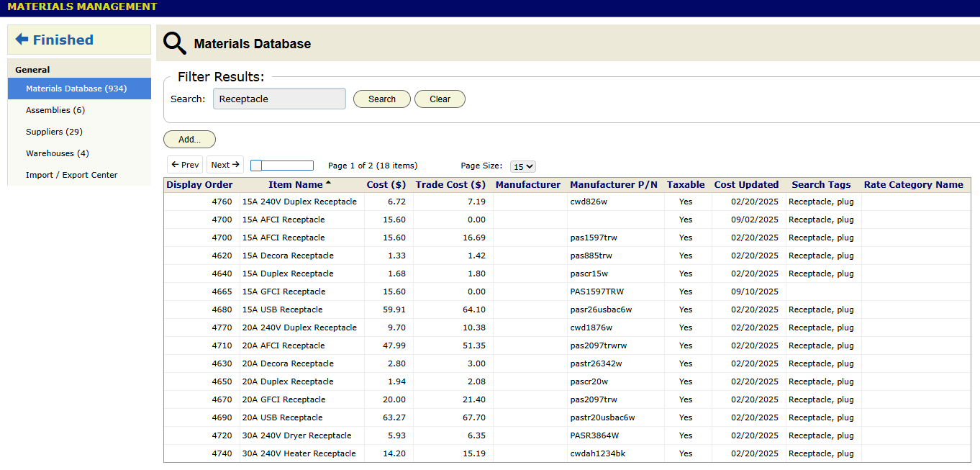Select 15A 240V Duplex Receptacle row
Image resolution: width=980 pixels, height=470 pixels.
567,202
